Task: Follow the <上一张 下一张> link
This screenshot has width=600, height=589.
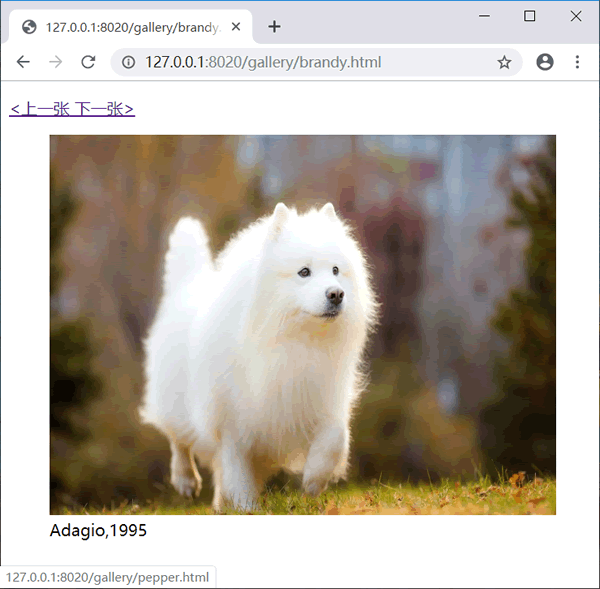Action: pos(72,109)
